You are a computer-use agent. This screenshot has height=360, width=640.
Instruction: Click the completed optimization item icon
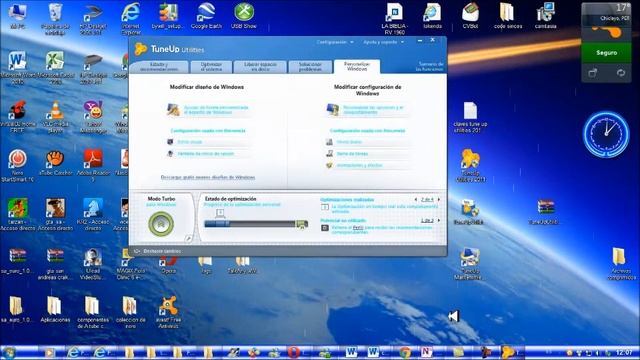coord(325,207)
